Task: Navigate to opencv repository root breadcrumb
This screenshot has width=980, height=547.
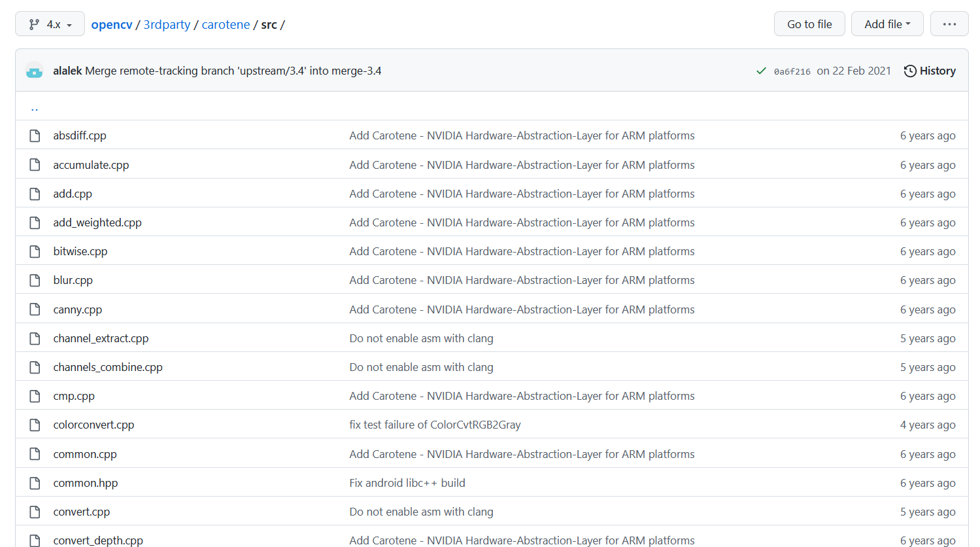Action: coord(112,24)
